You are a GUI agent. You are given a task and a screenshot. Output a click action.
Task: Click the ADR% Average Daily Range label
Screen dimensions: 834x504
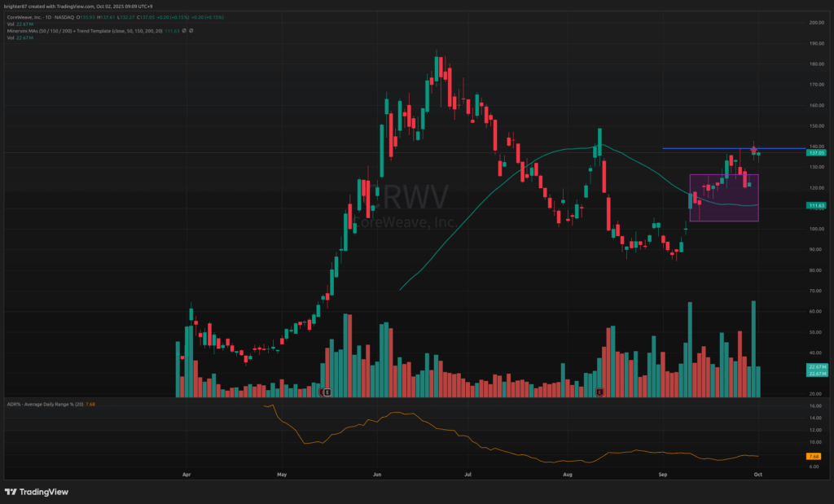tap(37, 403)
